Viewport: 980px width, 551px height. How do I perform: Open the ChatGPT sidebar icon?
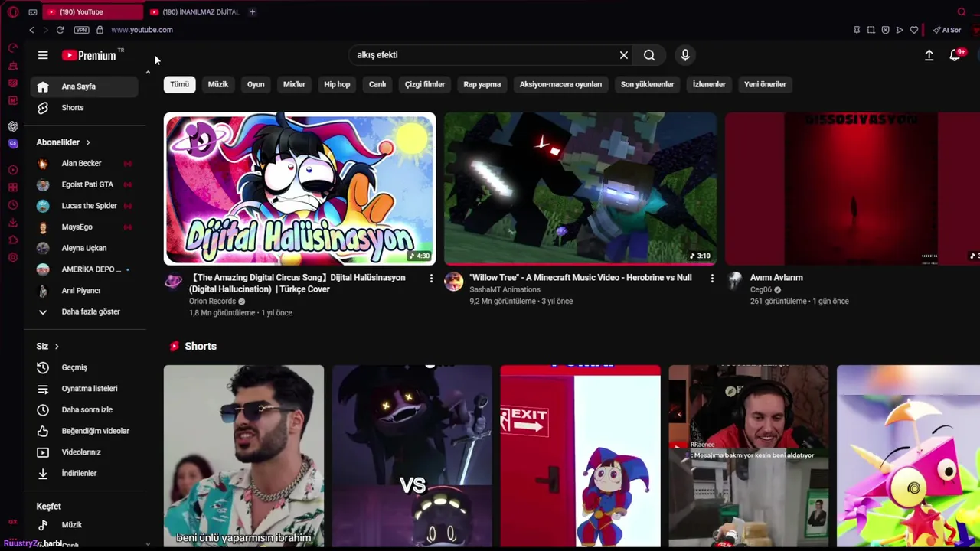tap(13, 126)
